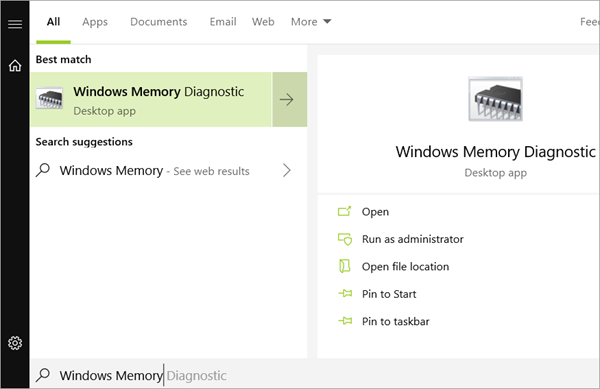Click the Pin to Start pin icon
Screen dimensions: 600x389
[345, 294]
